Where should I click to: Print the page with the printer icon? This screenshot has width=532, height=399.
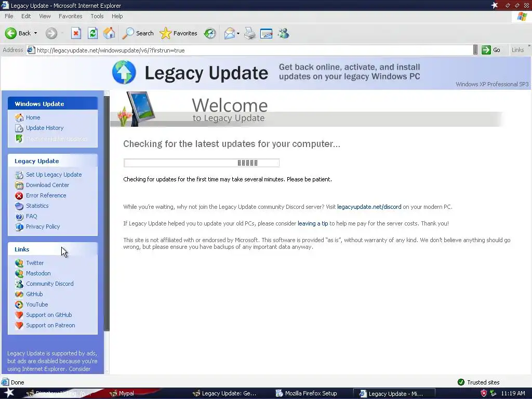pos(250,33)
